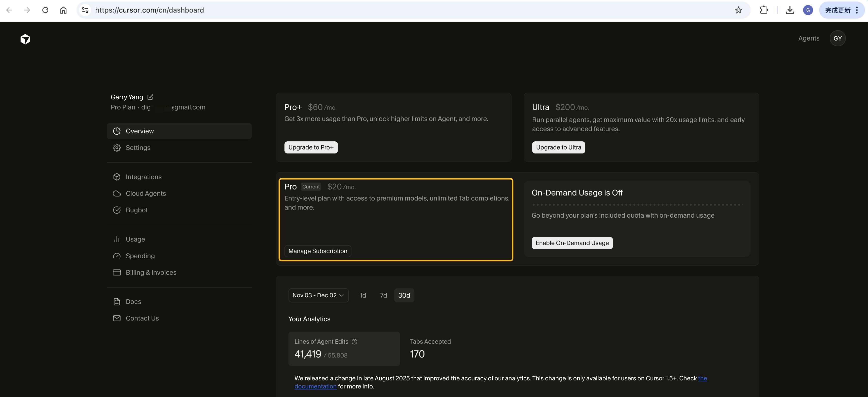
Task: Open the Cloud Agents section
Action: point(146,193)
